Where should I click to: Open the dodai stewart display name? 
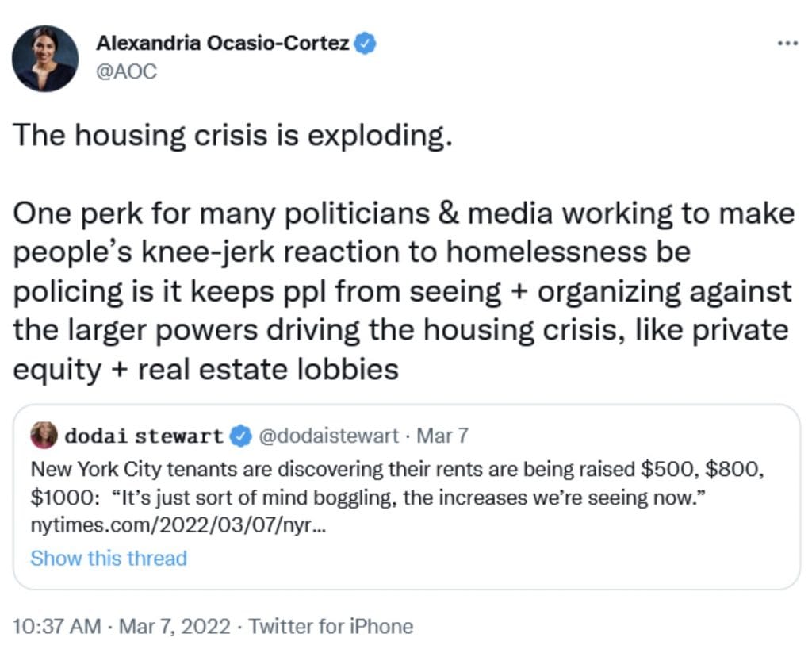tap(144, 436)
